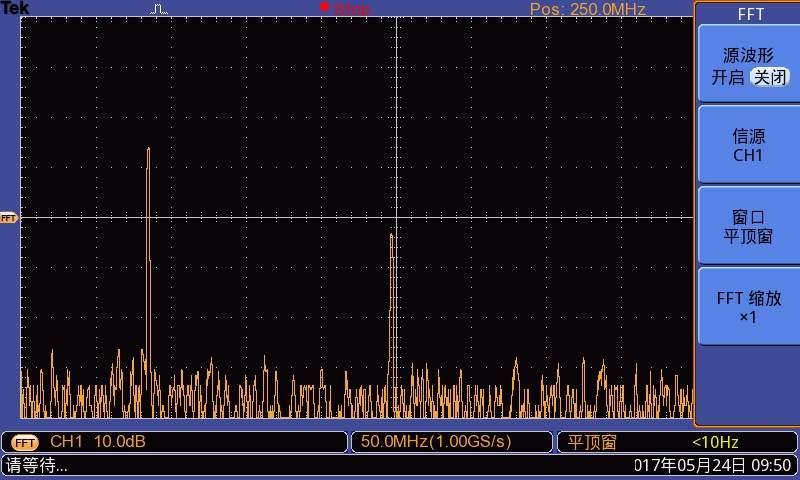Turn source waveform off with 关闭

(770, 78)
